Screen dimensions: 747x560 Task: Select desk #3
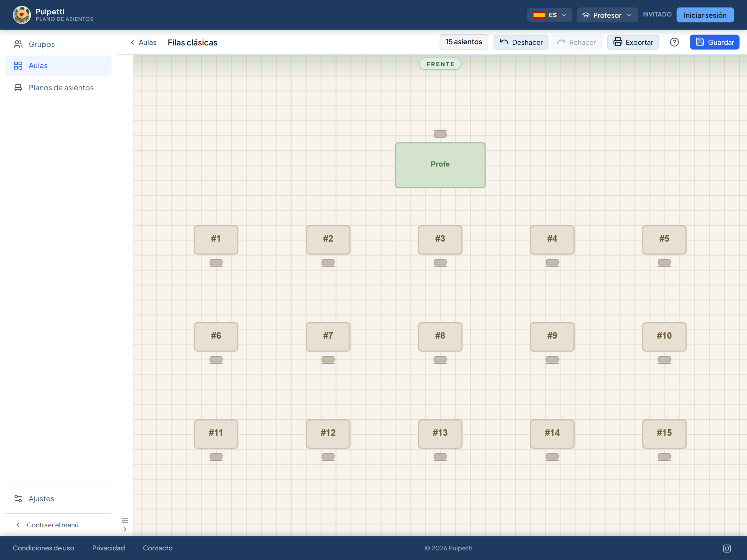tap(440, 240)
